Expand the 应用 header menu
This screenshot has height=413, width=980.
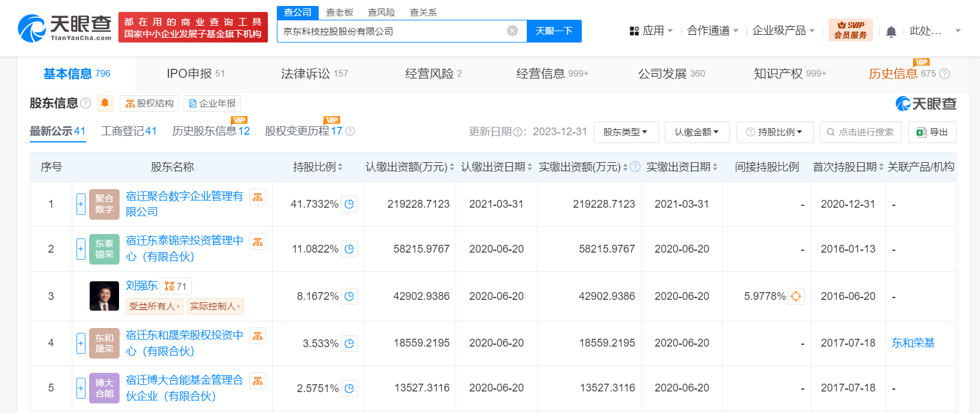pos(652,31)
